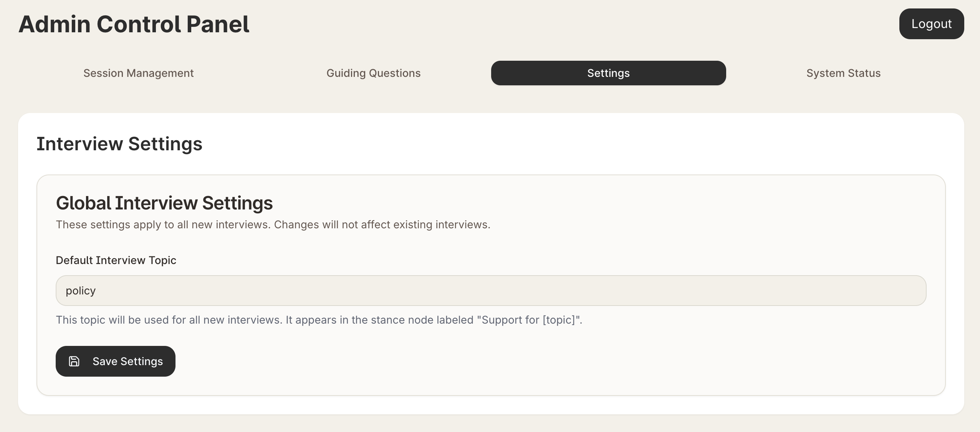Open the Guiding Questions tab
The image size is (980, 432).
coord(373,73)
